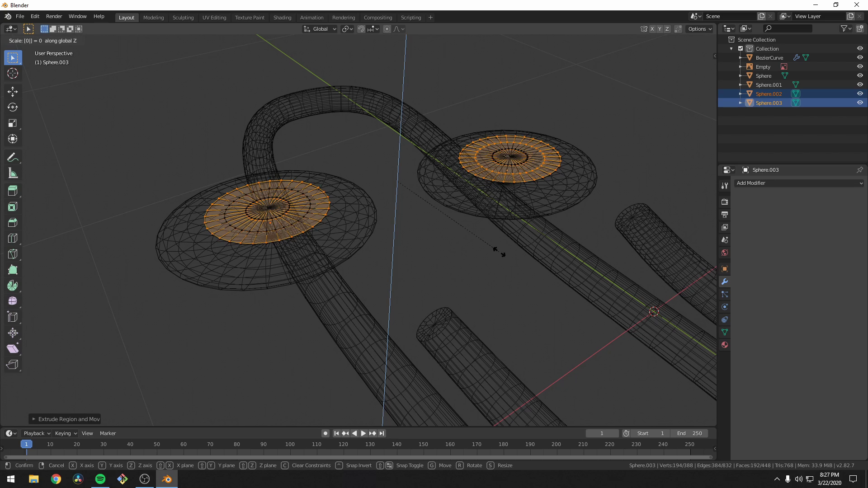This screenshot has height=488, width=868.
Task: Expand the BezierCurve outliner item
Action: 740,57
